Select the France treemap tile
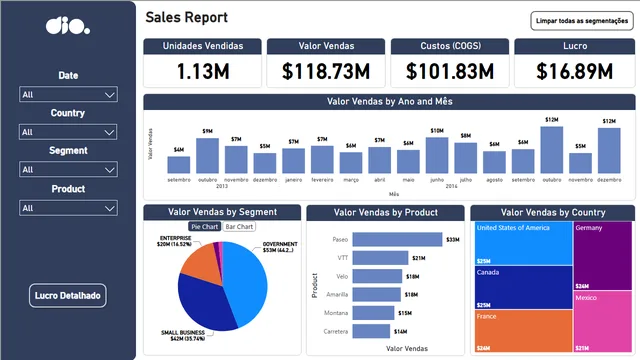 pyautogui.click(x=524, y=331)
